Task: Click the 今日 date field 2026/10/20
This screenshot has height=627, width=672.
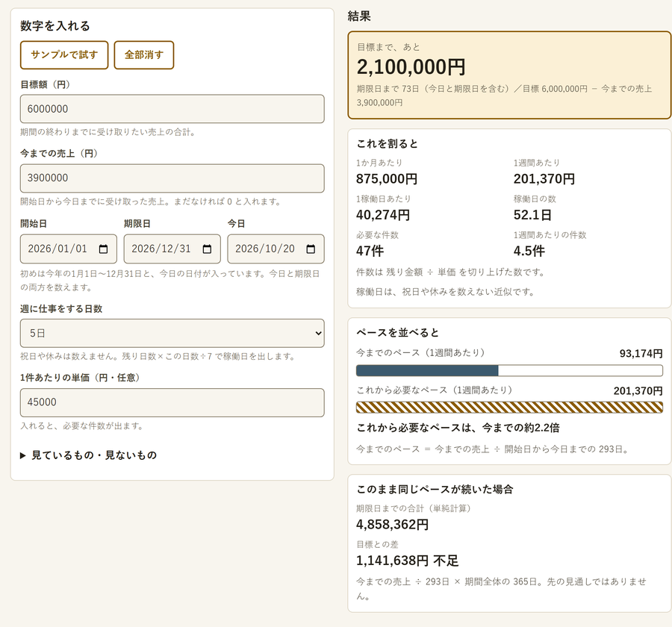Action: click(276, 249)
